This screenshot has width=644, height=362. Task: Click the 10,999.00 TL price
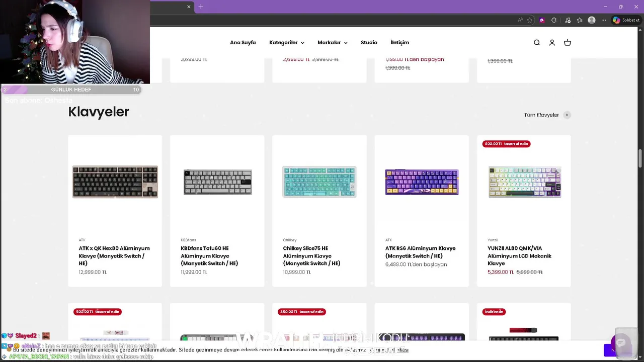[x=297, y=273]
